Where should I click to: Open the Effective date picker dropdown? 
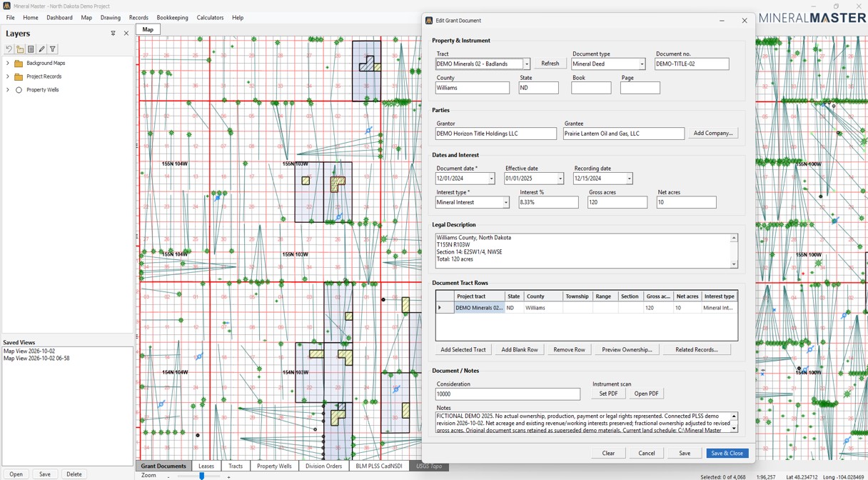click(x=560, y=179)
